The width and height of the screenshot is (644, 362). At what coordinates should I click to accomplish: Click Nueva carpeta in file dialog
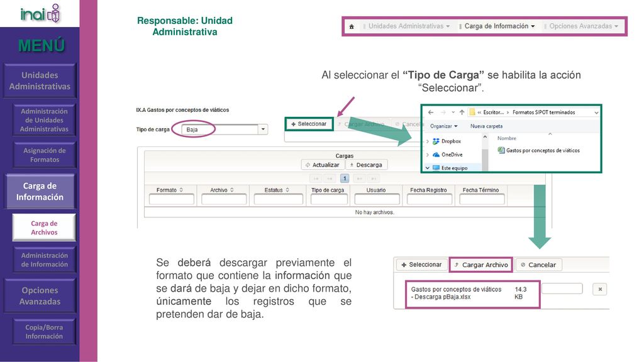click(x=486, y=126)
